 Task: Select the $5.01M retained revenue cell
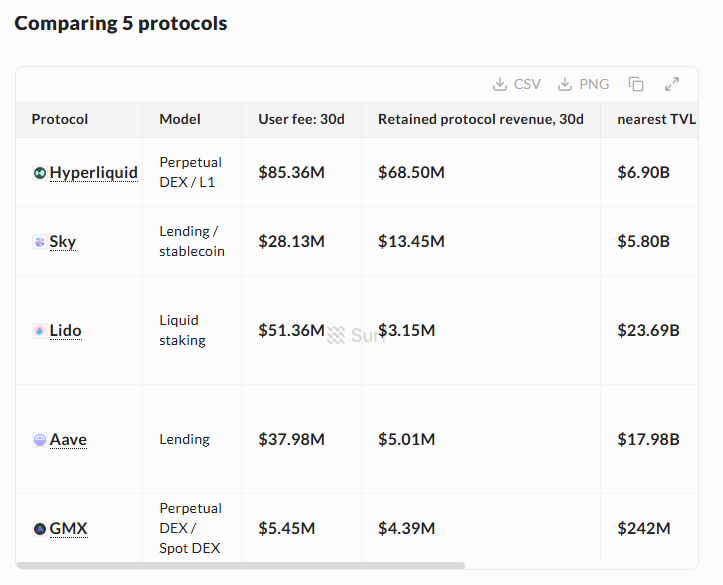tap(481, 439)
